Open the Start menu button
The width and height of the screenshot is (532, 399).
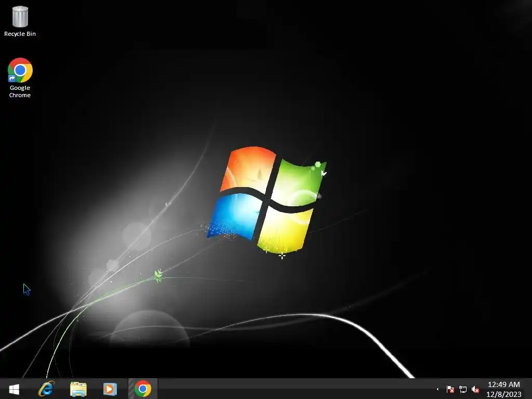point(14,389)
